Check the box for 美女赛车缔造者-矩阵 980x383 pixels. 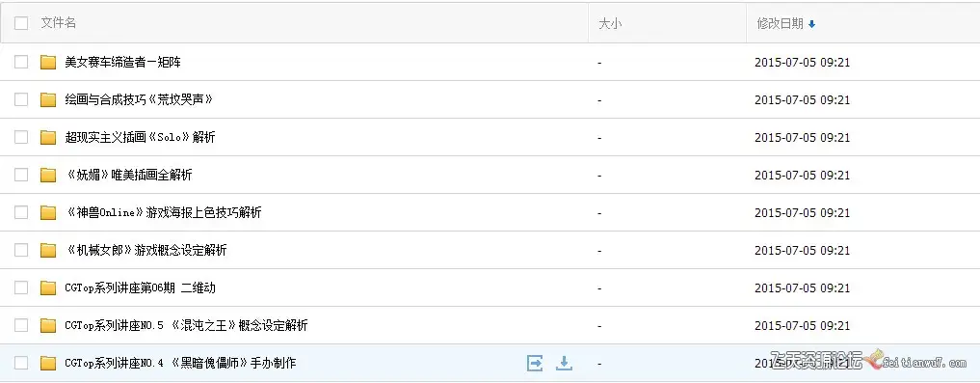(x=21, y=62)
